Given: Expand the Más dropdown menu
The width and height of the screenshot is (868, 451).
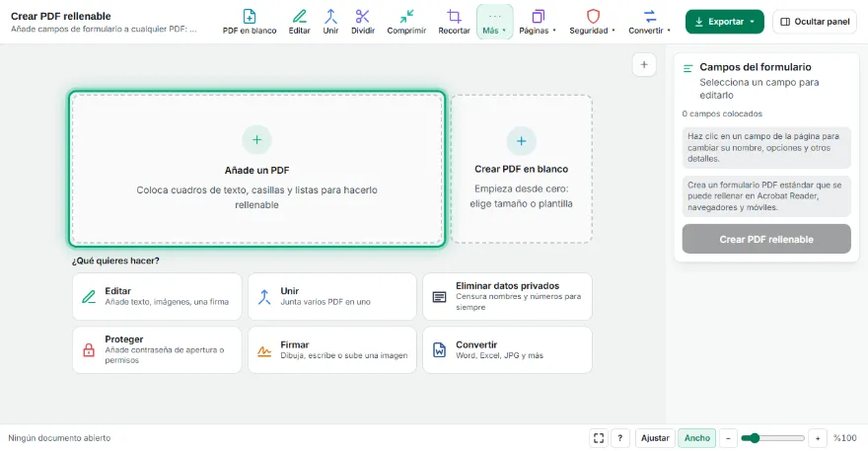Looking at the screenshot, I should [x=494, y=22].
